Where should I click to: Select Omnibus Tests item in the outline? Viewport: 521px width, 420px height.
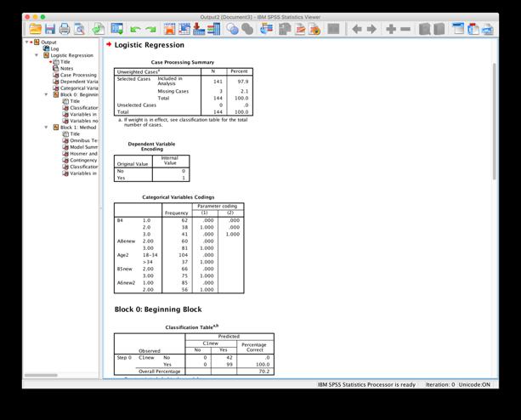click(x=84, y=140)
